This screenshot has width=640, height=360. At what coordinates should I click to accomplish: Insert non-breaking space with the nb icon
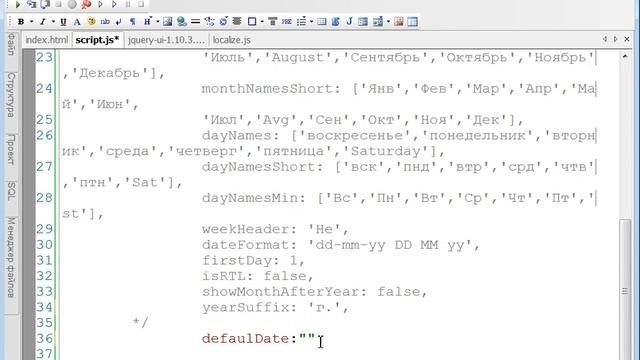click(x=105, y=22)
